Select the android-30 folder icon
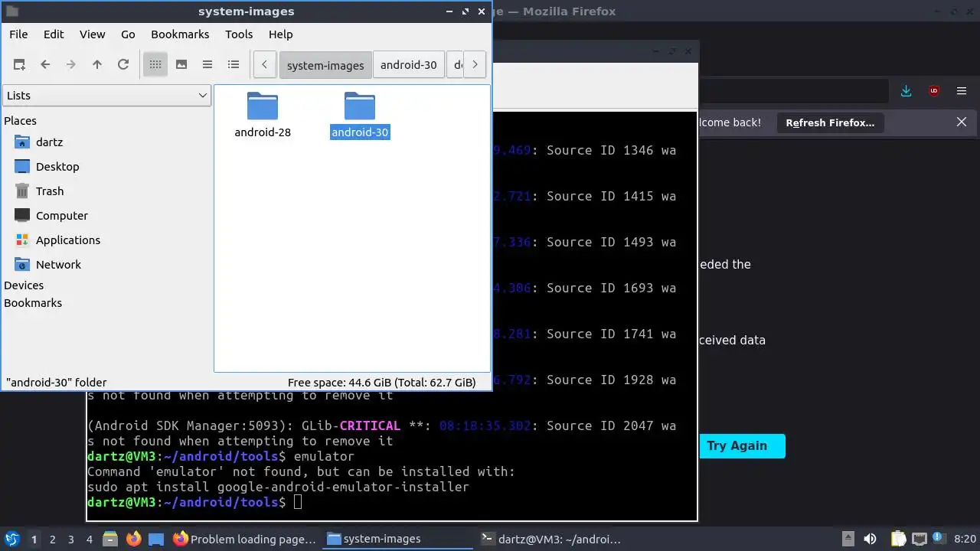The width and height of the screenshot is (980, 551). [360, 106]
